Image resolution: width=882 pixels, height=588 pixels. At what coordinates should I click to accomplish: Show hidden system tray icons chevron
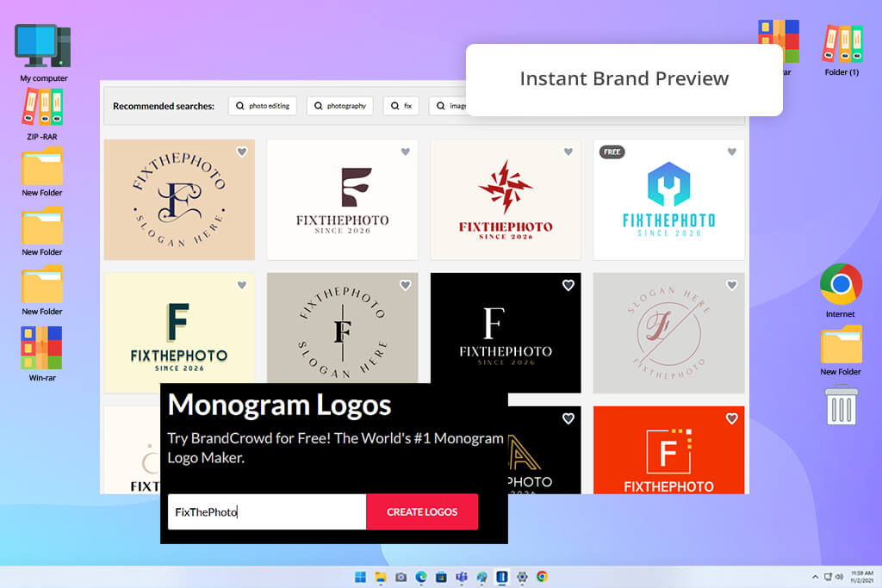pos(815,577)
